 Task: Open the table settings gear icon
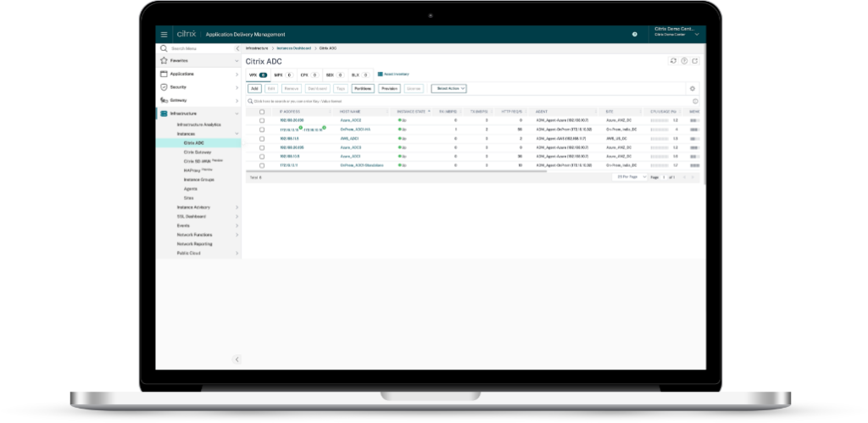[x=693, y=88]
